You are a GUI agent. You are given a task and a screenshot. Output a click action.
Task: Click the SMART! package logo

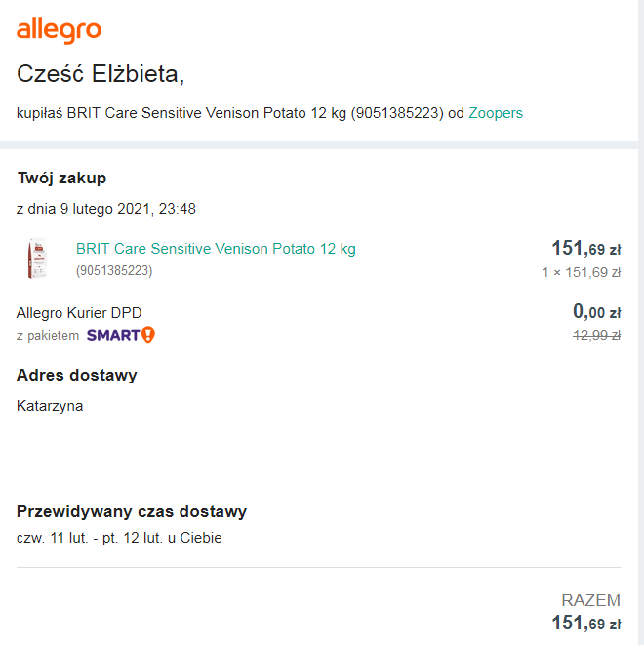point(120,336)
